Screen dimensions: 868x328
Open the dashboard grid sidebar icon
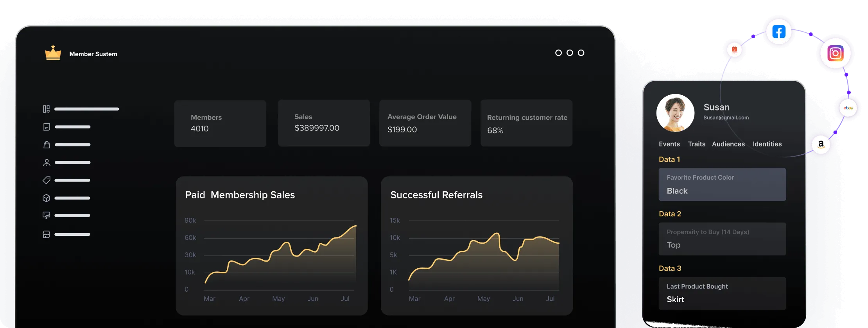(x=46, y=109)
